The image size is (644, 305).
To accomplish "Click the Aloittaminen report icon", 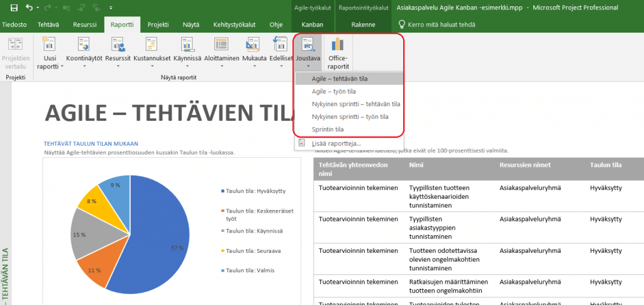I will [221, 44].
